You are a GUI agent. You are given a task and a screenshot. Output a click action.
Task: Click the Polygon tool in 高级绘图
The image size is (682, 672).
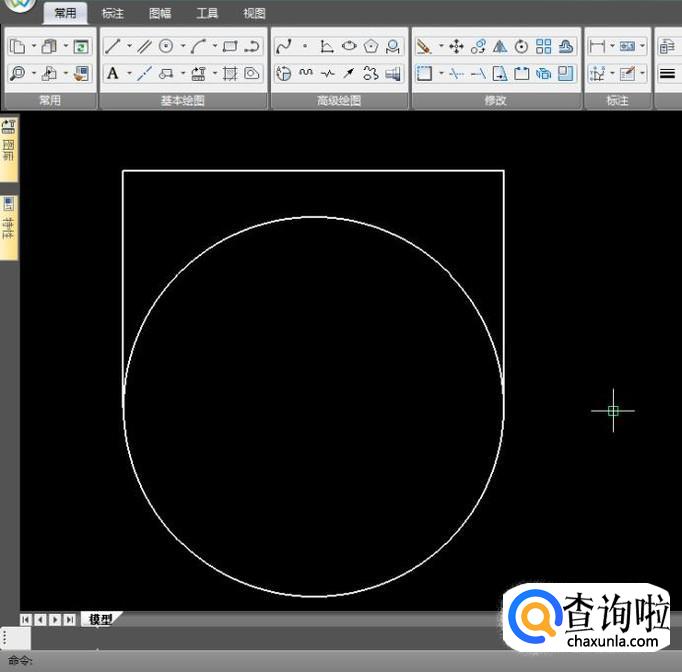(x=371, y=46)
